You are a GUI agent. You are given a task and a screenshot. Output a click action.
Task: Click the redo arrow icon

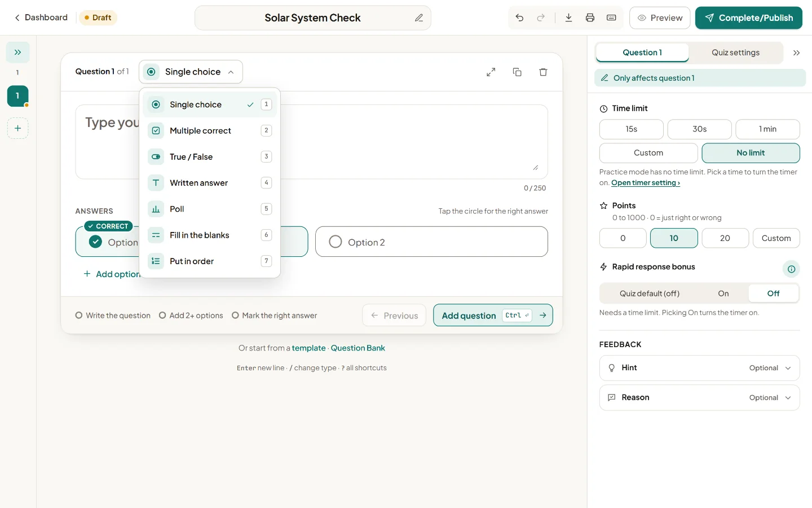541,18
